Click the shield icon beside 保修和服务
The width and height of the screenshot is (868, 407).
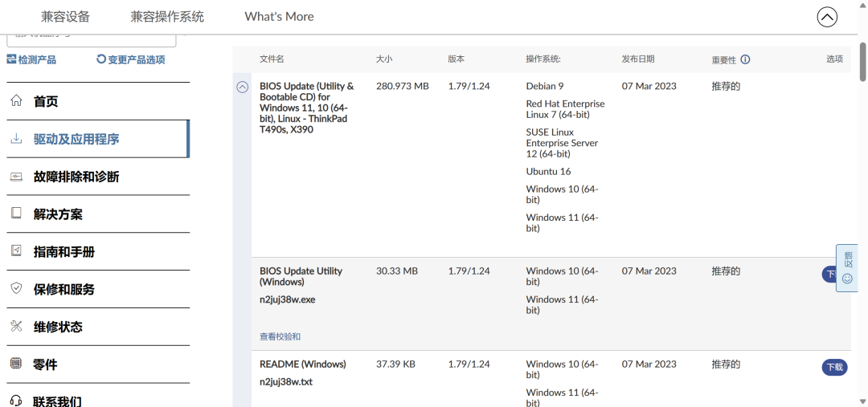(x=17, y=289)
